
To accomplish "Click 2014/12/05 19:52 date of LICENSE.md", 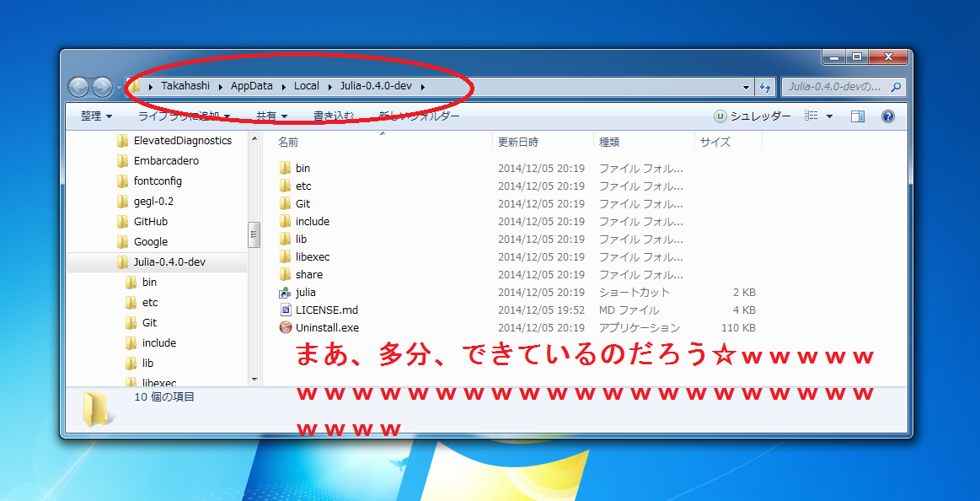I will pos(541,310).
